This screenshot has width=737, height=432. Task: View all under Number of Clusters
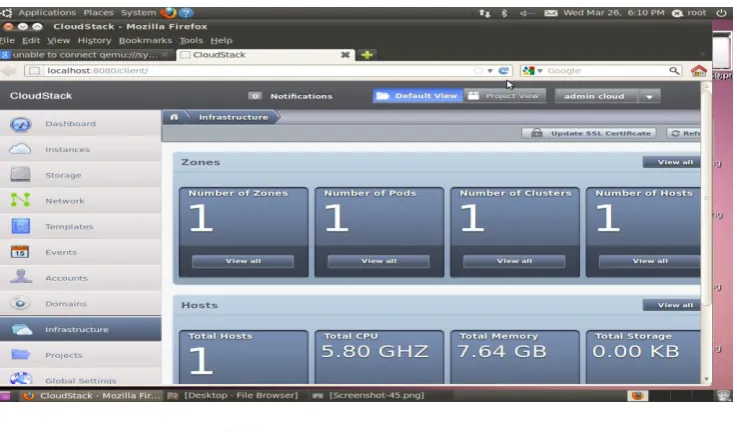[514, 261]
